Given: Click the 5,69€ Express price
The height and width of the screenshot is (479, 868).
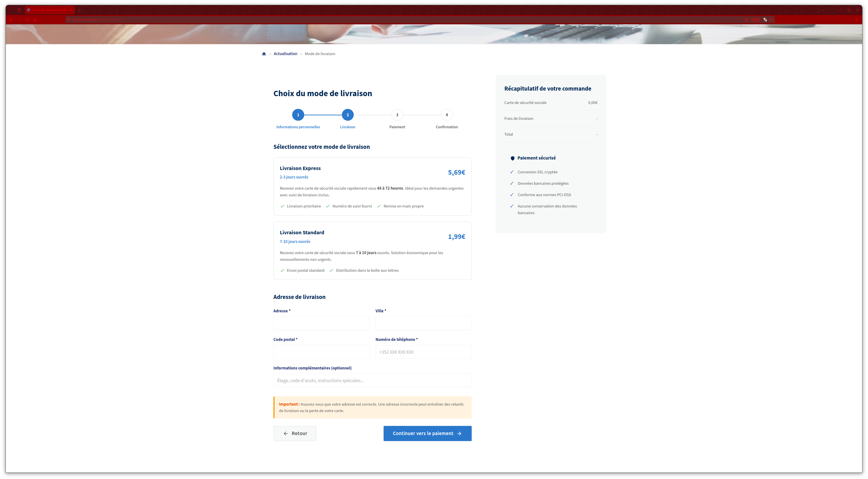Looking at the screenshot, I should (x=456, y=173).
